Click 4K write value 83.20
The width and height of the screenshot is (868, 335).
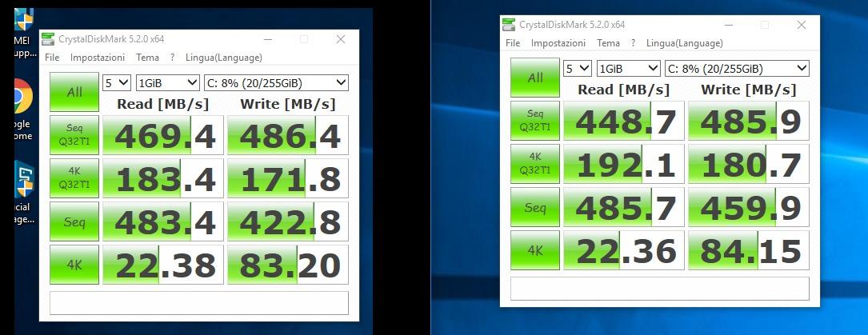pyautogui.click(x=288, y=264)
